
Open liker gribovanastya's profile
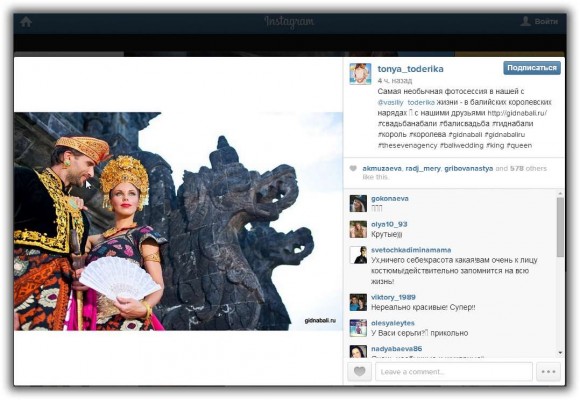click(468, 168)
